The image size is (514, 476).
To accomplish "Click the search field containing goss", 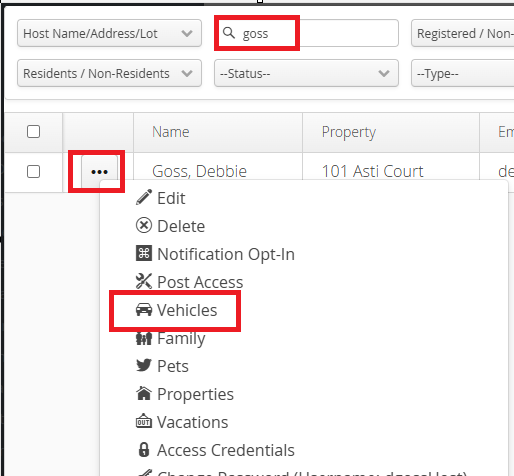I will click(x=306, y=33).
